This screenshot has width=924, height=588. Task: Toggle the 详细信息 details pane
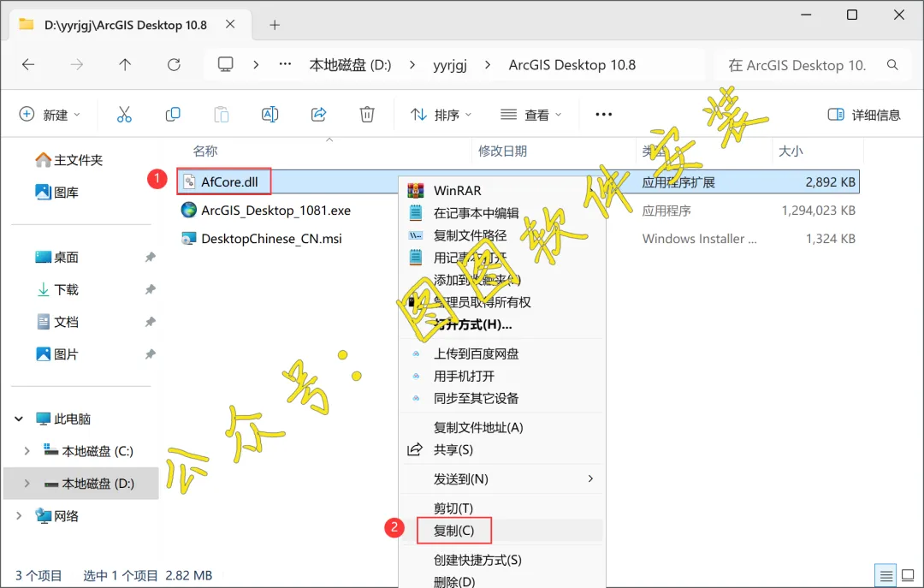(864, 115)
